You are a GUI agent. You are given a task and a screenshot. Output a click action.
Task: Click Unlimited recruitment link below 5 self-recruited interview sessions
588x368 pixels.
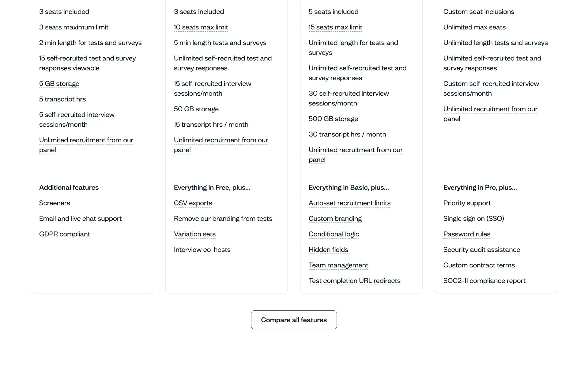tap(86, 140)
